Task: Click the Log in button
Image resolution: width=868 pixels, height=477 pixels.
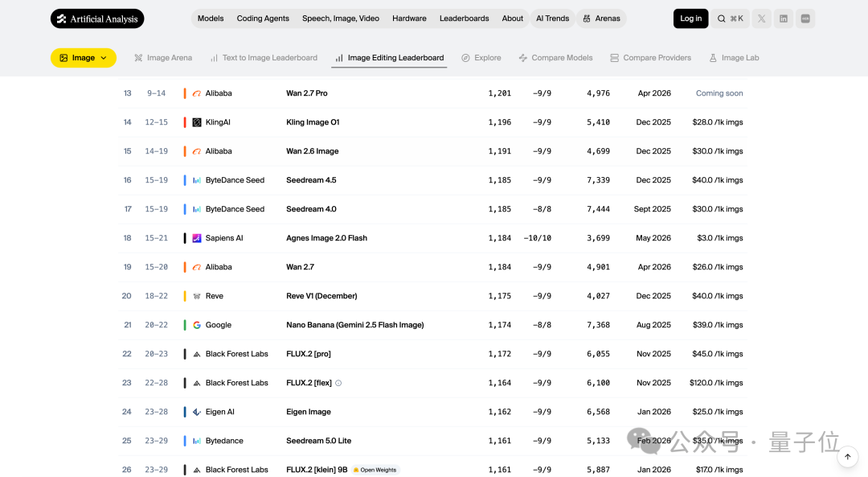Action: (691, 19)
